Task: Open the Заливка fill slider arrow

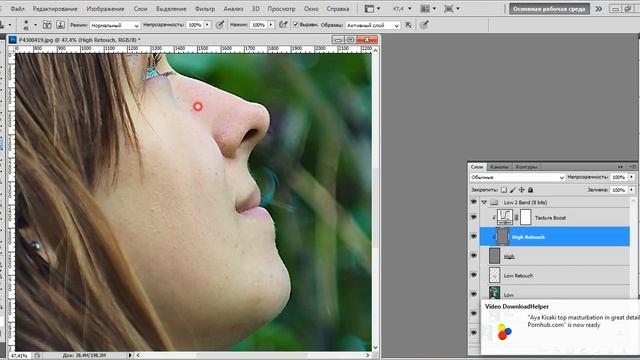Action: pos(631,190)
